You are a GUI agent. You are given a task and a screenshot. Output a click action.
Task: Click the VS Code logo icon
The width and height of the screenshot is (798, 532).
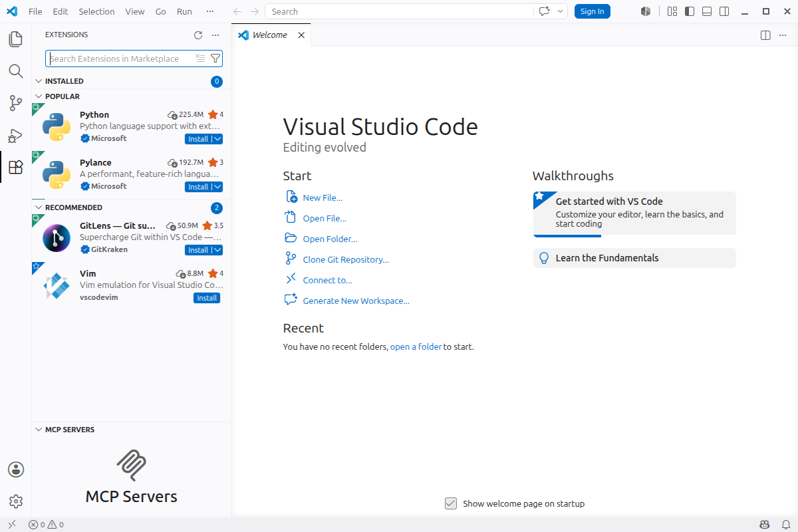[11, 11]
